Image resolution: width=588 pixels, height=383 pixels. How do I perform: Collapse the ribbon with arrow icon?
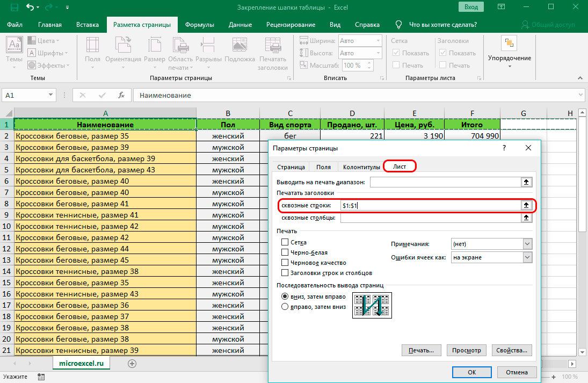coord(580,78)
